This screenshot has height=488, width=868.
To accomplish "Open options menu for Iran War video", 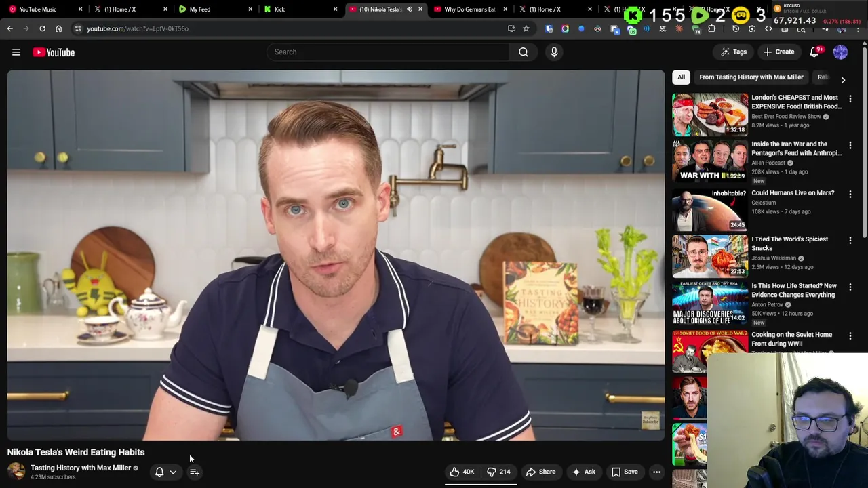I will (850, 146).
